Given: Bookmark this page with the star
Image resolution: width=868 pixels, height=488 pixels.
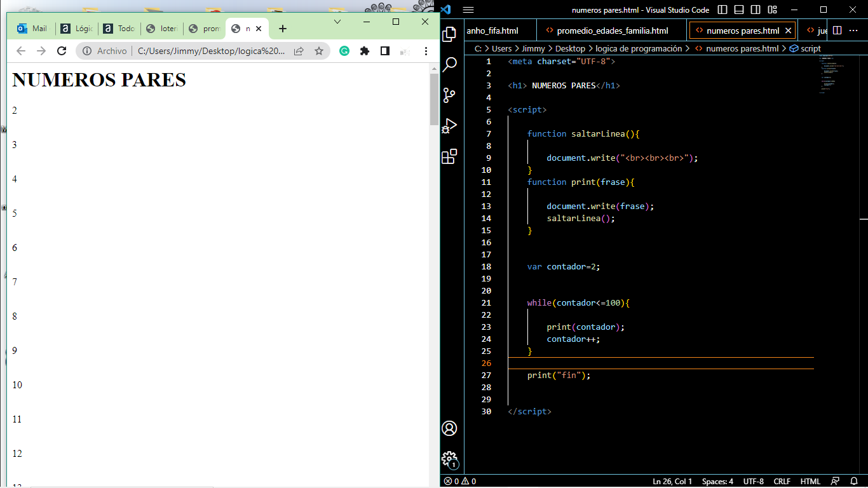Looking at the screenshot, I should click(x=319, y=51).
